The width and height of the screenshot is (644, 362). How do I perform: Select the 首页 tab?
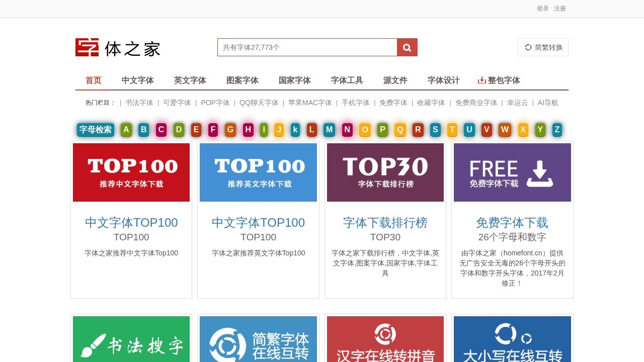93,80
